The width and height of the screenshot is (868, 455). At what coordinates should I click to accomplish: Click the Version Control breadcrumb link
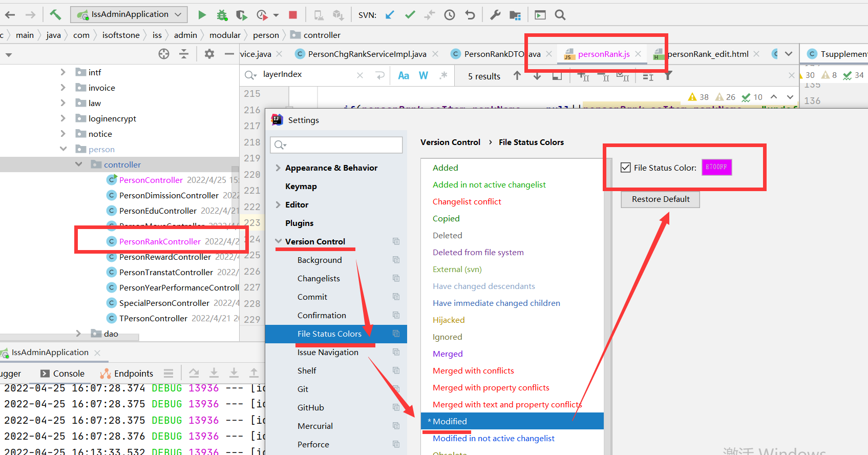450,142
